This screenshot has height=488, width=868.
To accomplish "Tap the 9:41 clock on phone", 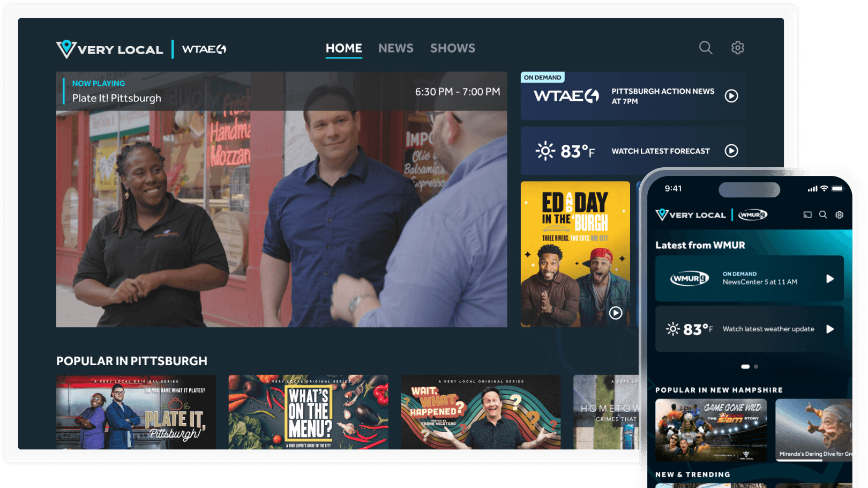I will tap(674, 188).
